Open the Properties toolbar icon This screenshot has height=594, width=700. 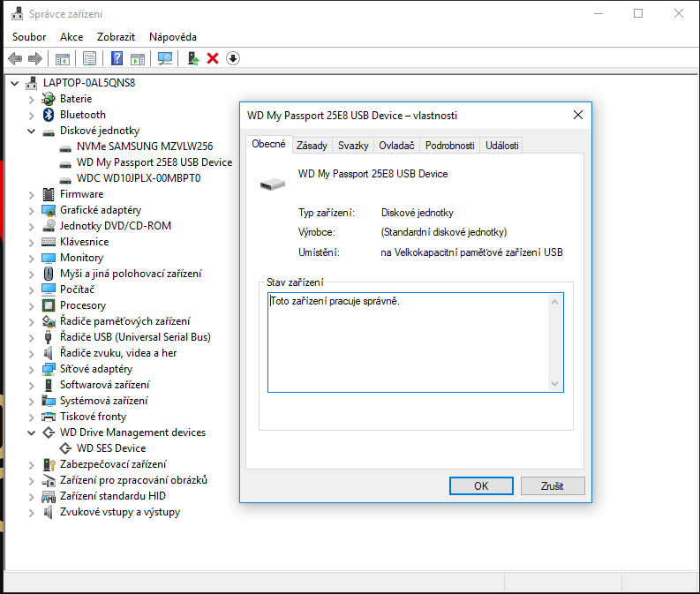pyautogui.click(x=89, y=58)
